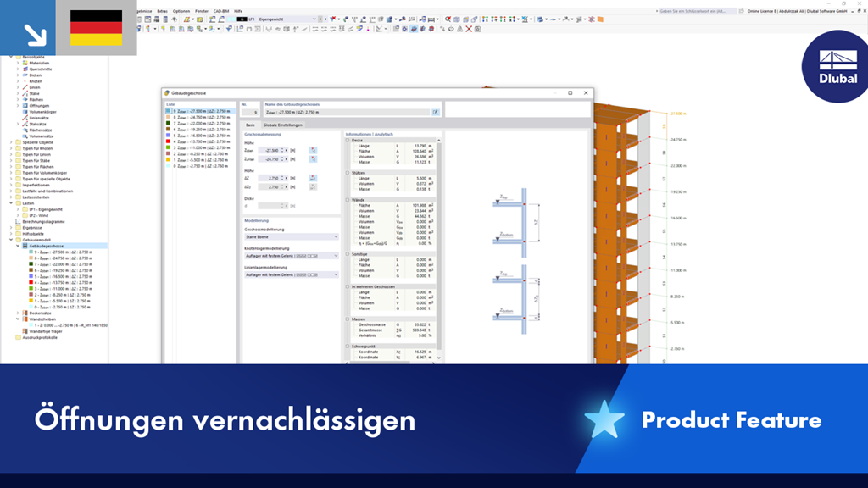Open the Geschossmodellierung Starre Ebene dropdown
The image size is (868, 488).
[x=292, y=237]
